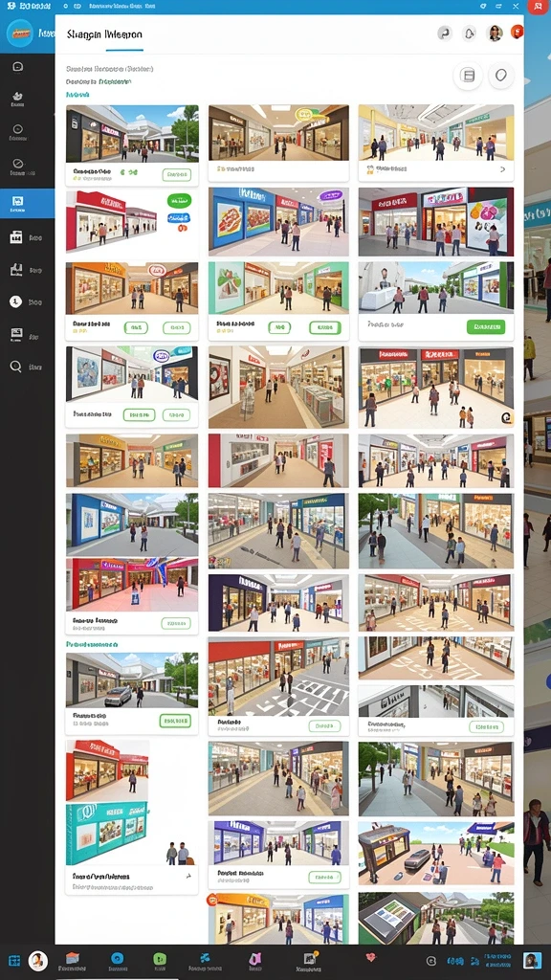Click the curved arrow icon in the page header

(x=444, y=33)
